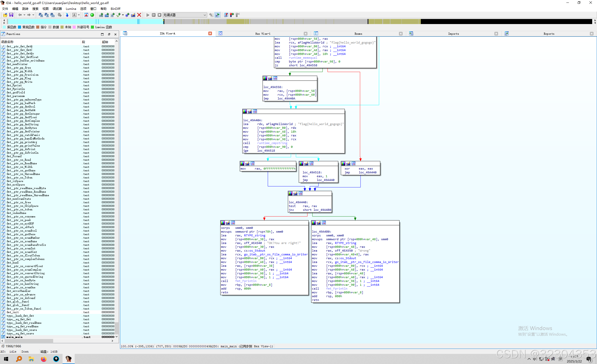Select fmt_Fprintln in the Functions list
The width and height of the screenshot is (597, 364).
point(16,89)
